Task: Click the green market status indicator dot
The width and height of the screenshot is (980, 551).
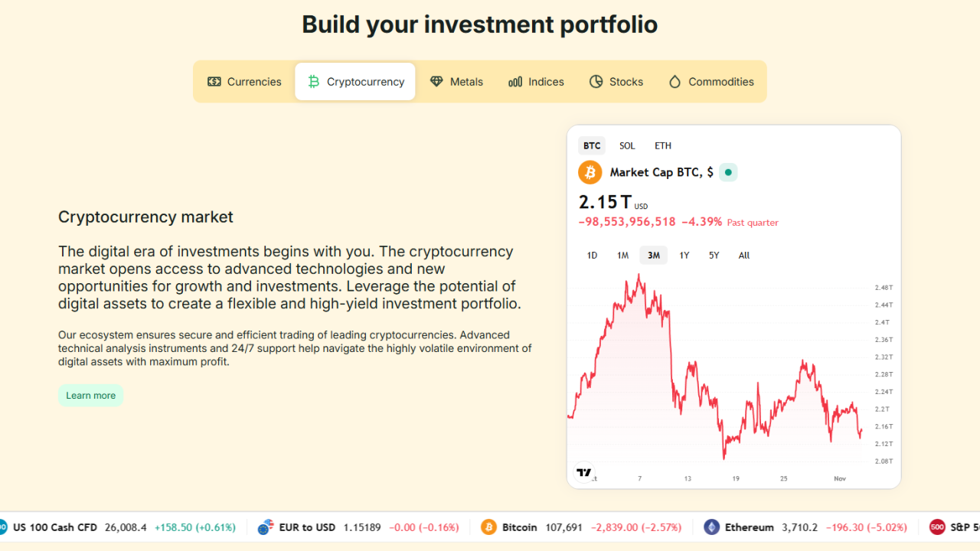Action: [728, 172]
